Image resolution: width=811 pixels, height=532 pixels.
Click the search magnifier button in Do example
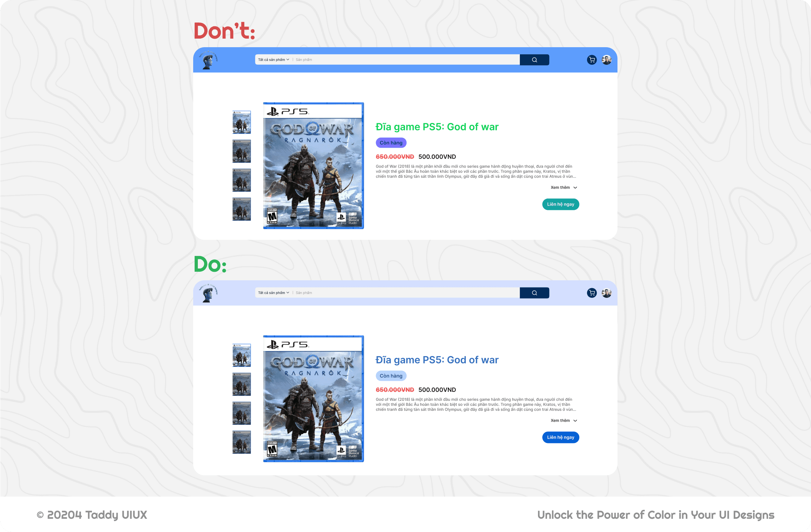coord(534,293)
